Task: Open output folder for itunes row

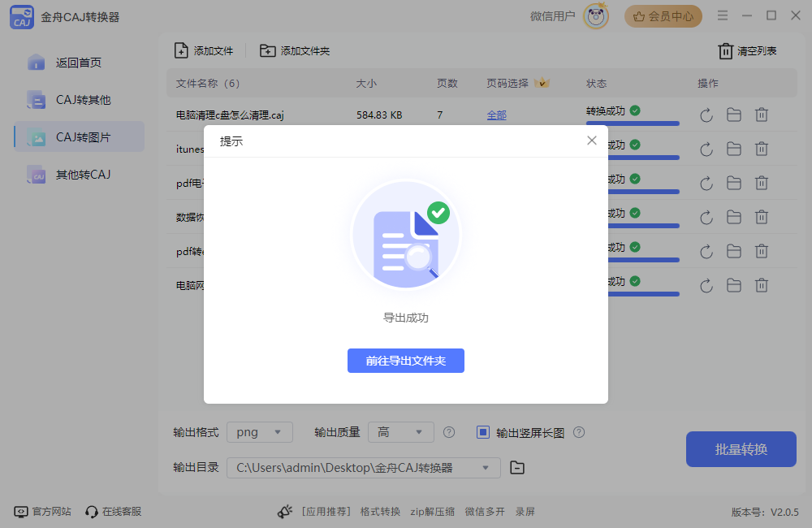Action: (734, 149)
